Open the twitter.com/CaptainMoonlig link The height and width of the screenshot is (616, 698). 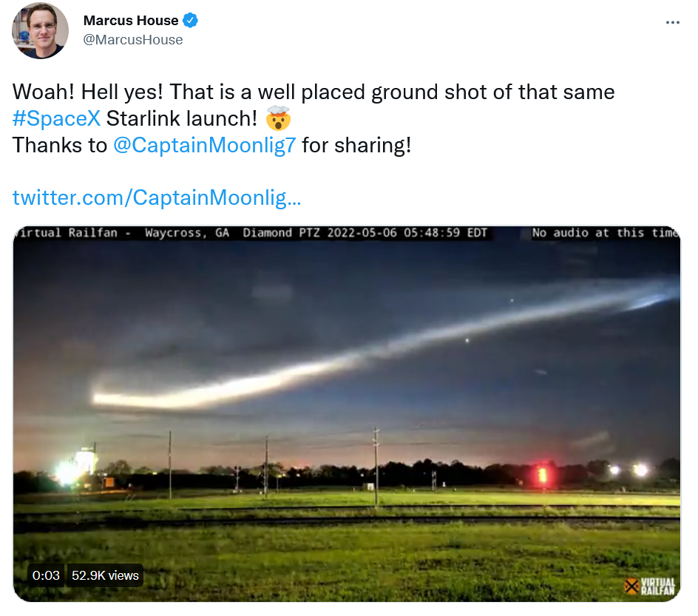point(157,197)
